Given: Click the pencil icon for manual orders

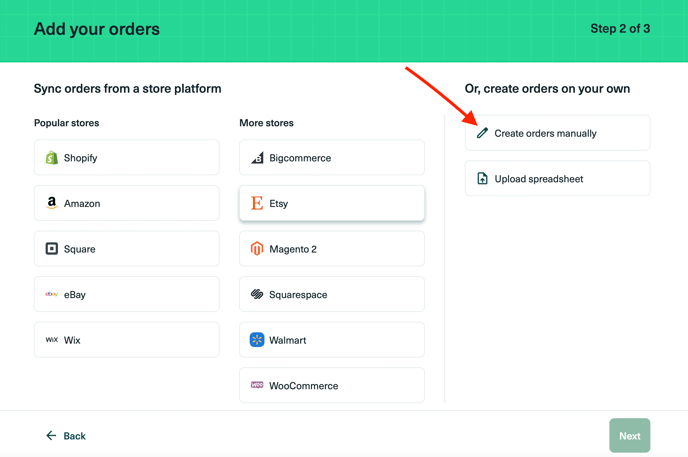Looking at the screenshot, I should (482, 133).
